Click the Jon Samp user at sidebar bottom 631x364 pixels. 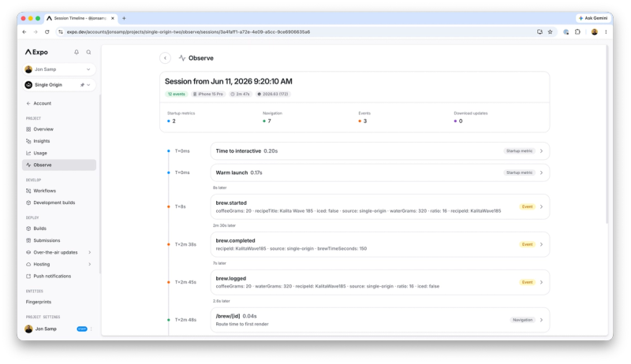41,329
